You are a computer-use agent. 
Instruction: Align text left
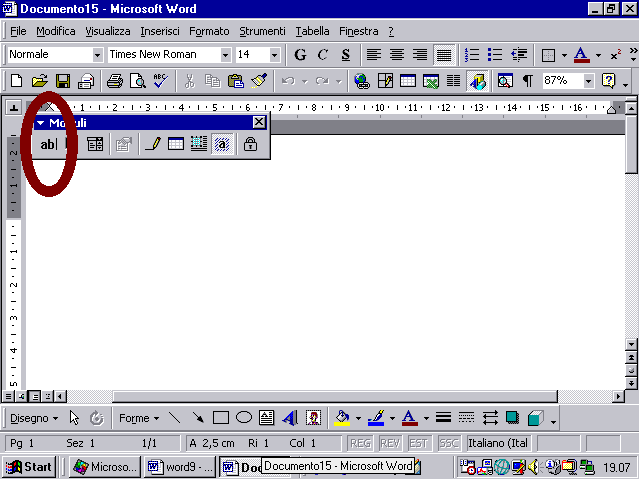coord(374,55)
